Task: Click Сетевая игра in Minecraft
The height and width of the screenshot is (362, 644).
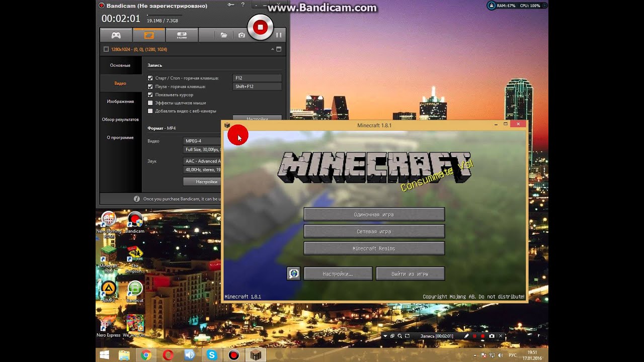Action: pos(374,232)
